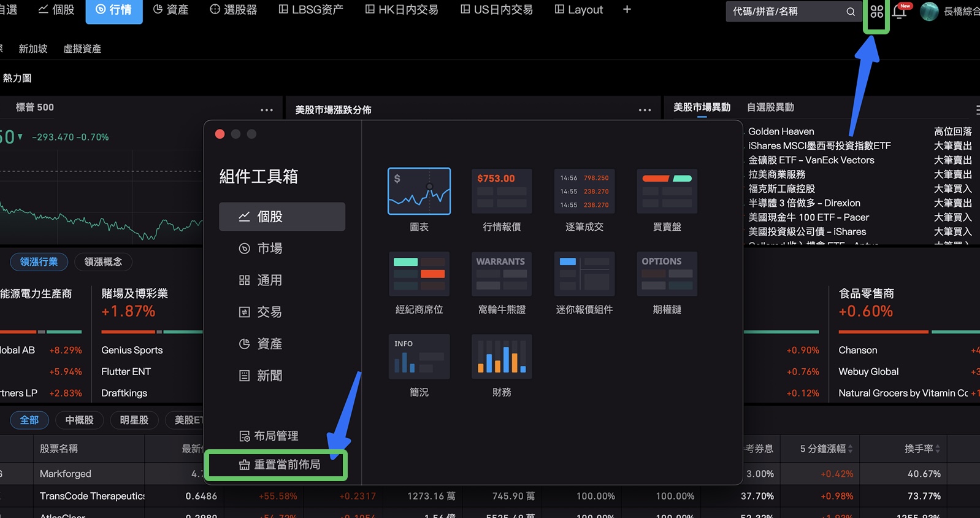This screenshot has height=518, width=980.
Task: Select the 圖表 chart widget icon
Action: pyautogui.click(x=419, y=191)
